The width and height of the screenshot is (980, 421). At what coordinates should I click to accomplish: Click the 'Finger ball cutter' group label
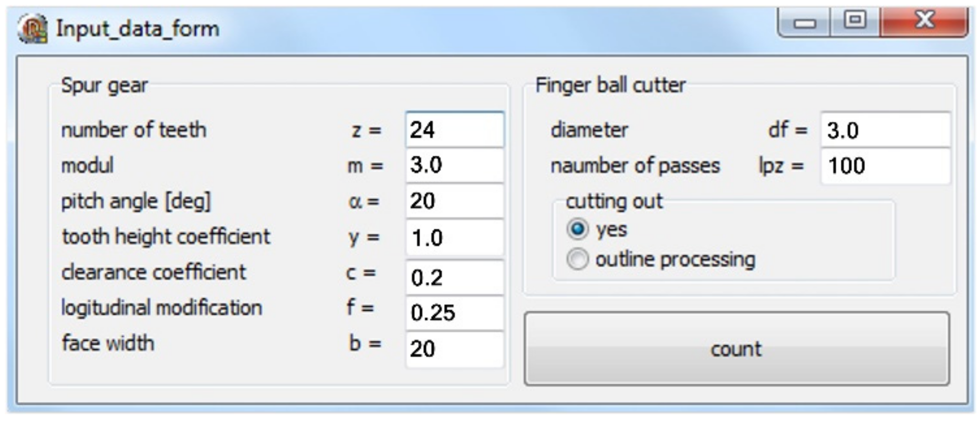[610, 85]
